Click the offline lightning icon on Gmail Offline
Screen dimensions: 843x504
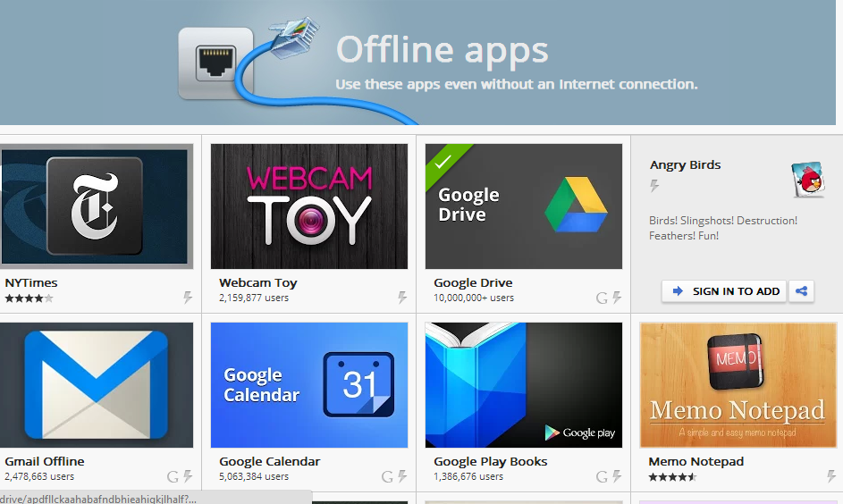[x=187, y=476]
